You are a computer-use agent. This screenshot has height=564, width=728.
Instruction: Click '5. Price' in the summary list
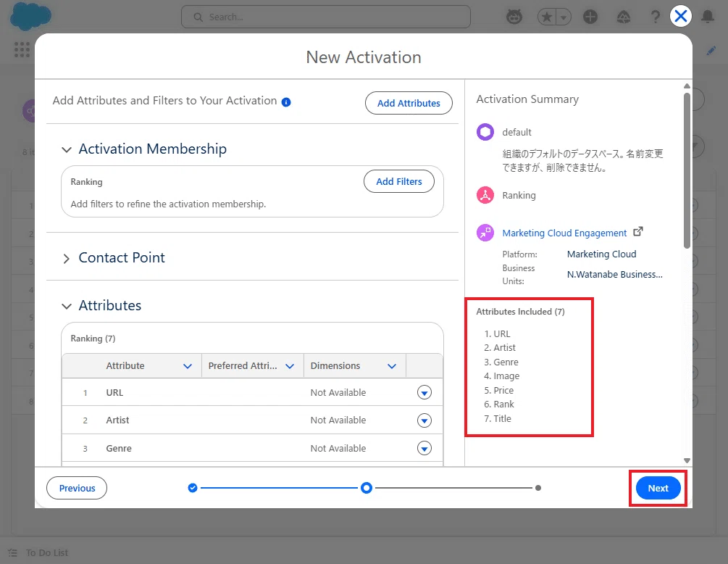click(x=498, y=390)
